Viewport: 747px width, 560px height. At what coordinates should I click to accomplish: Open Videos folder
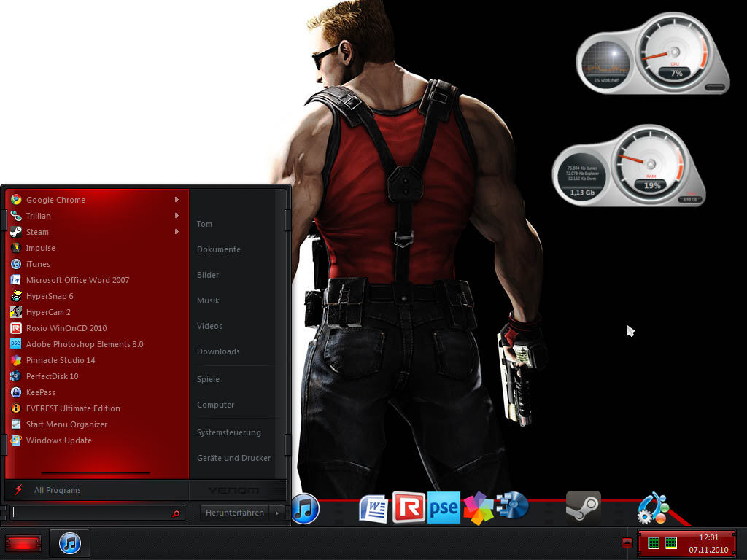tap(209, 326)
